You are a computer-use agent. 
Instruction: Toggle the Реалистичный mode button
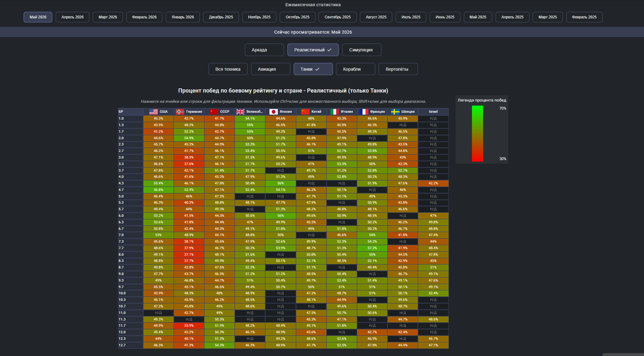tap(313, 50)
